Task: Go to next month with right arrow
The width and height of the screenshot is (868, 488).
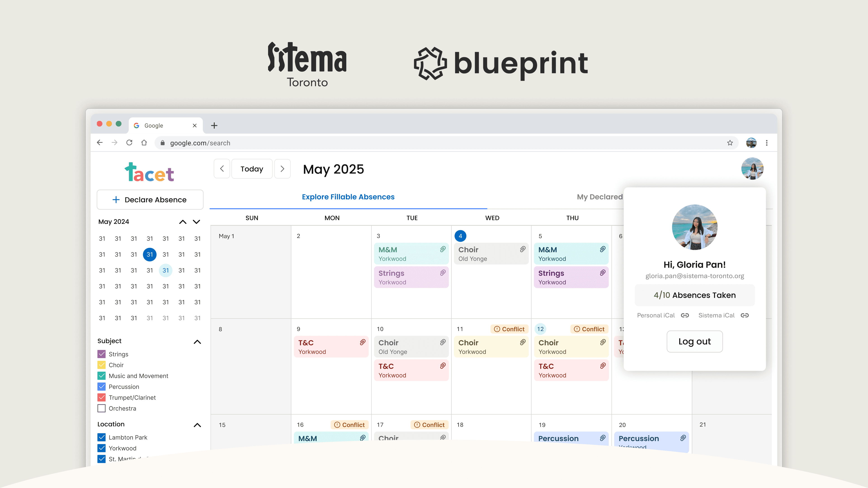Action: (282, 169)
